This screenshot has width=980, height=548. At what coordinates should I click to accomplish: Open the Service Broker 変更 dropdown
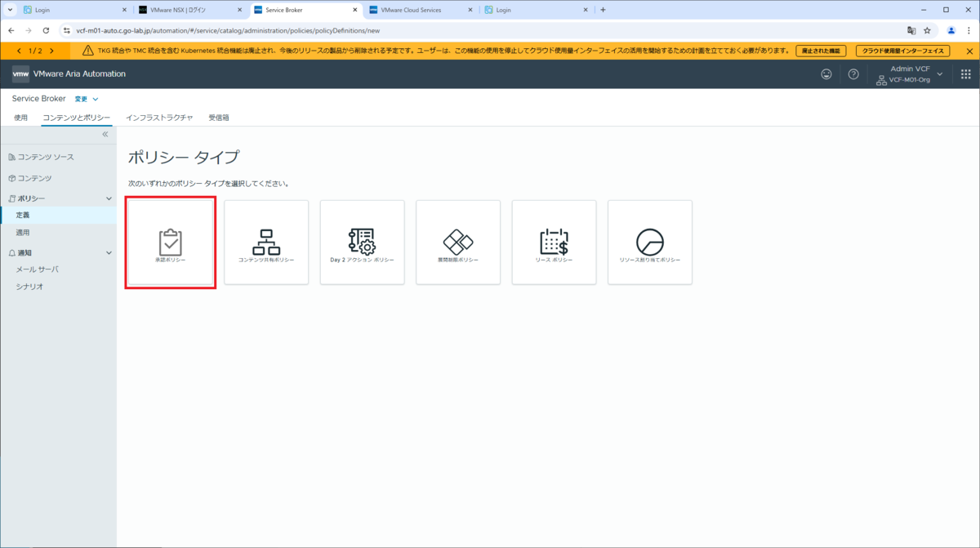87,99
